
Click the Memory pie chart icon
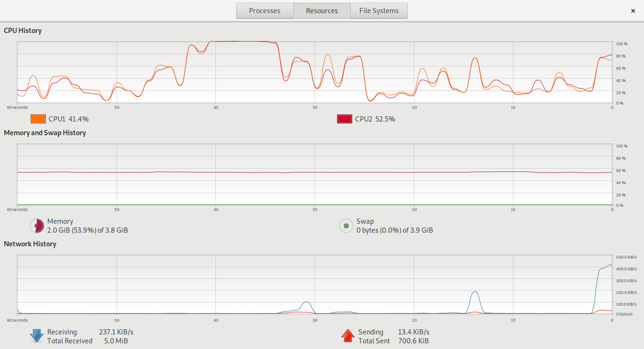click(37, 226)
